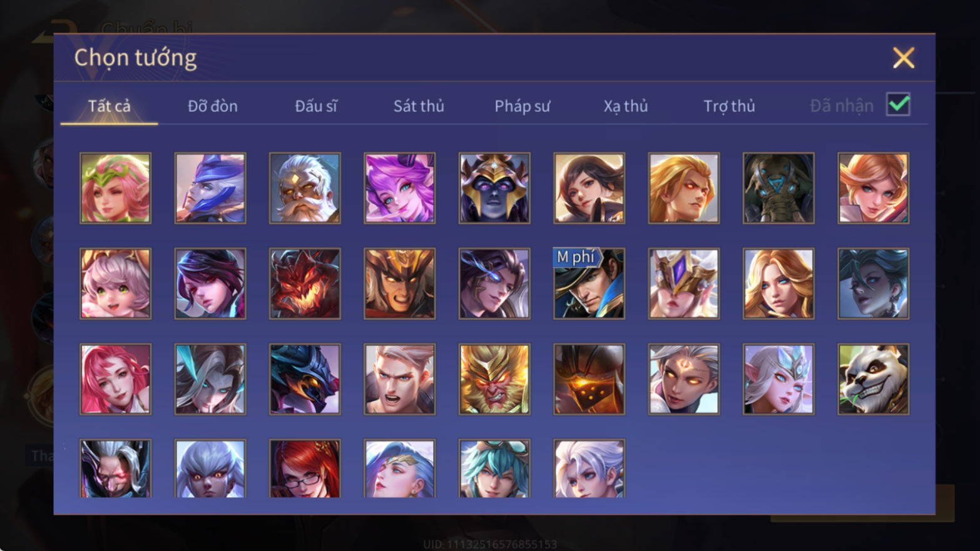Image resolution: width=980 pixels, height=551 pixels.
Task: Open the 'Trợ thủ' tab
Action: tap(729, 106)
